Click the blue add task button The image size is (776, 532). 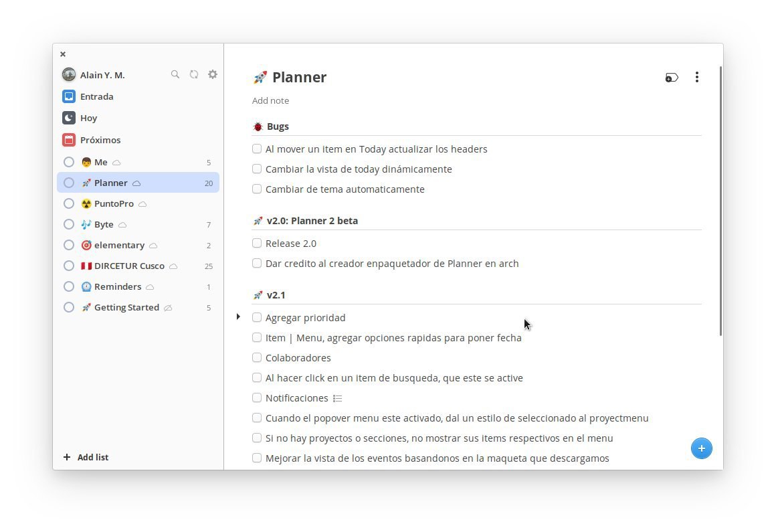point(701,448)
